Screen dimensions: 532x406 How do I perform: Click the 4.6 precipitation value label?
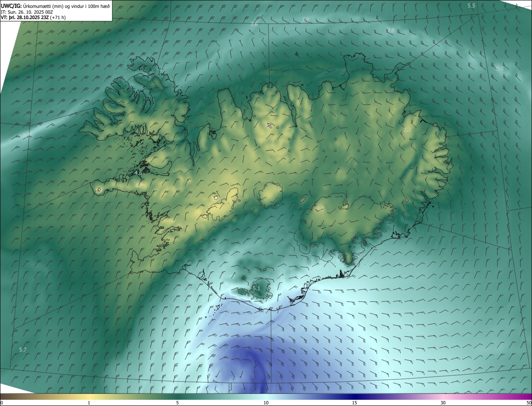click(138, 173)
